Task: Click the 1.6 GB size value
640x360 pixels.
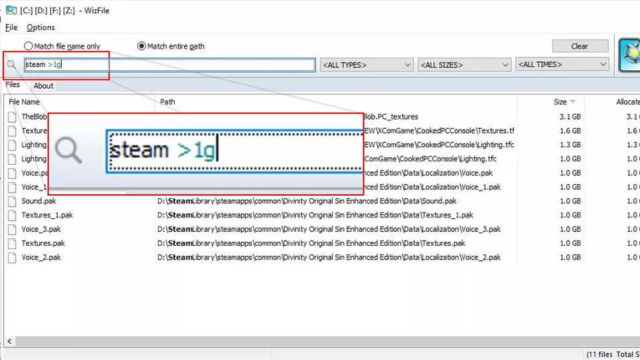Action: pos(570,131)
